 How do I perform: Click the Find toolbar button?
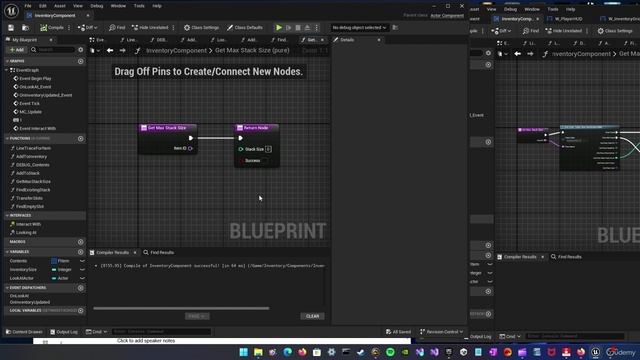[117, 28]
